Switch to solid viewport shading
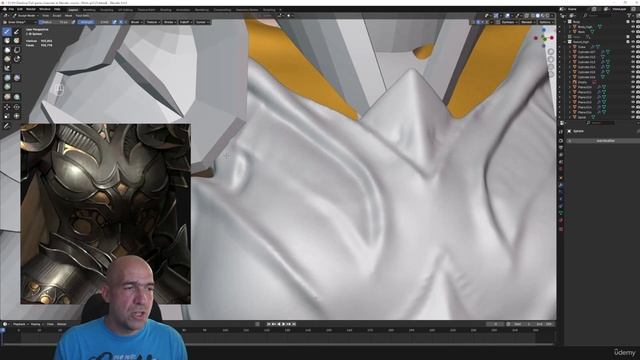The width and height of the screenshot is (640, 360). [538, 16]
